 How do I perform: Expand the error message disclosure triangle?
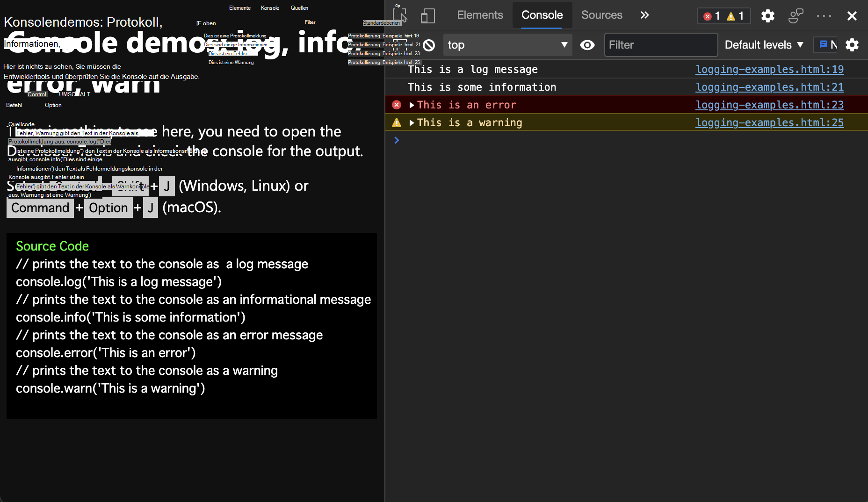412,105
